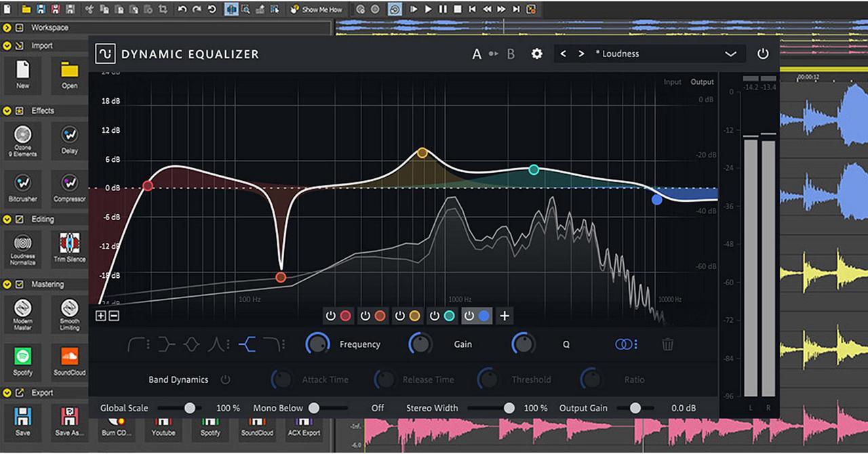Click the Redo arrow in top toolbar

click(197, 9)
